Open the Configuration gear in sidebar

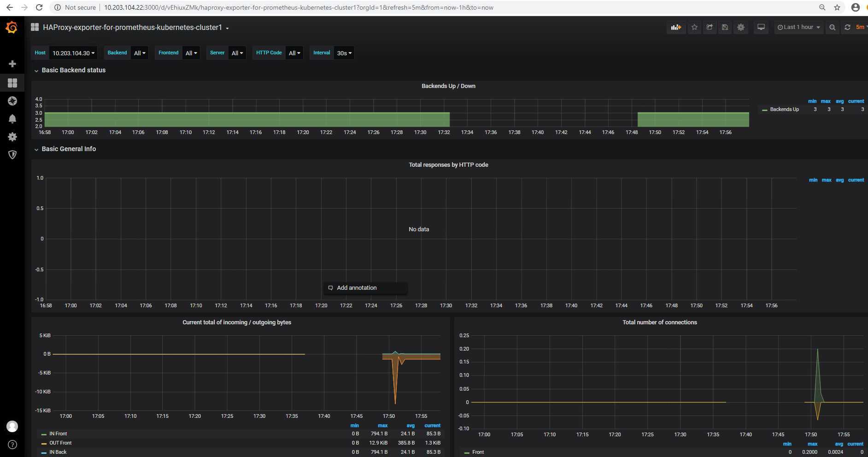coord(12,137)
